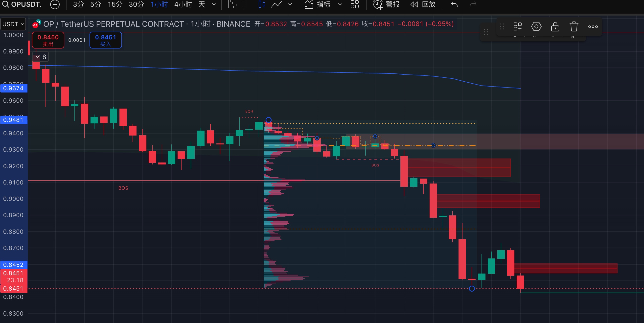Click the 回放 replay button
Image resolution: width=644 pixels, height=323 pixels.
click(423, 4)
